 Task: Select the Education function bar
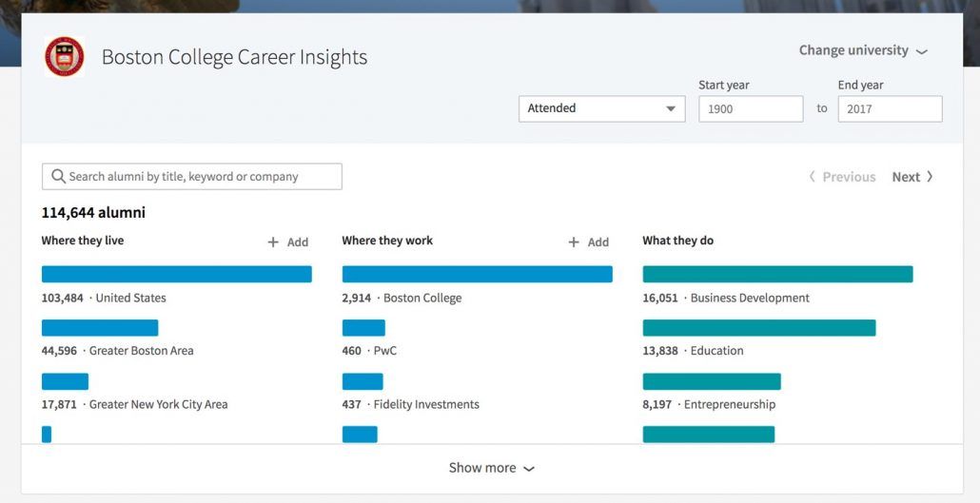click(x=759, y=328)
